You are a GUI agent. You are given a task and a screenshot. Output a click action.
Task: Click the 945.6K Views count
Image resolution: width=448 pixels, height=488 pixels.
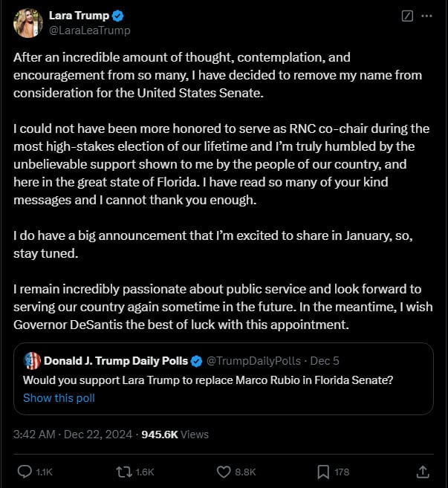pos(175,434)
